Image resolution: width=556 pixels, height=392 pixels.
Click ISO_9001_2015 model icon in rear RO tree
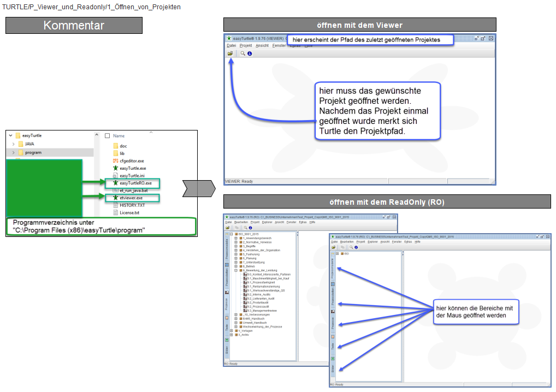click(236, 234)
